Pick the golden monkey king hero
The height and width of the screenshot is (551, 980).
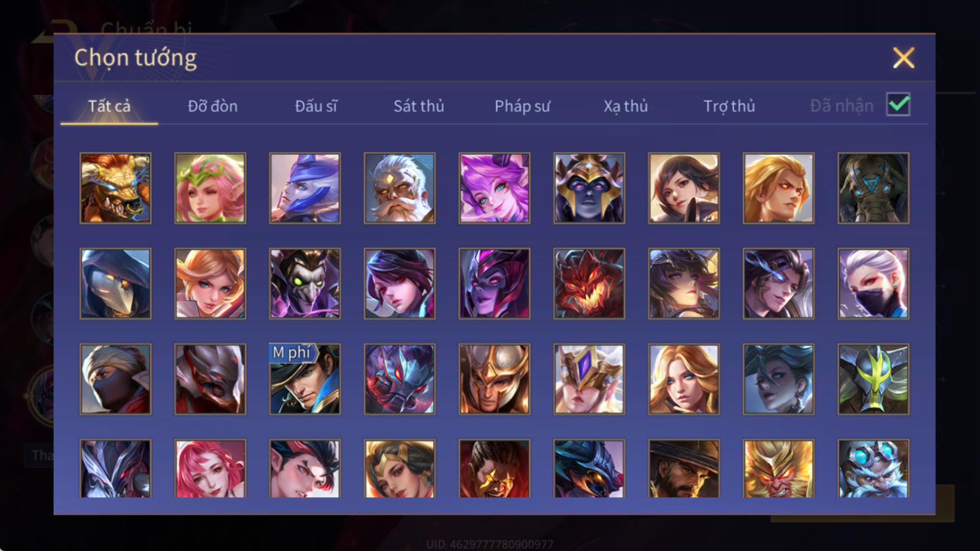pyautogui.click(x=778, y=469)
